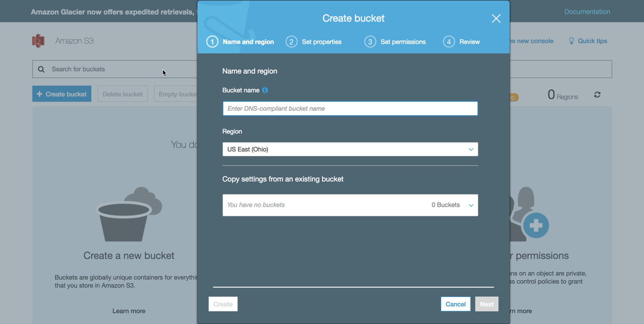Viewport: 644px width, 324px height.
Task: Click the Amazon Glacier announcement banner text
Action: click(x=114, y=12)
